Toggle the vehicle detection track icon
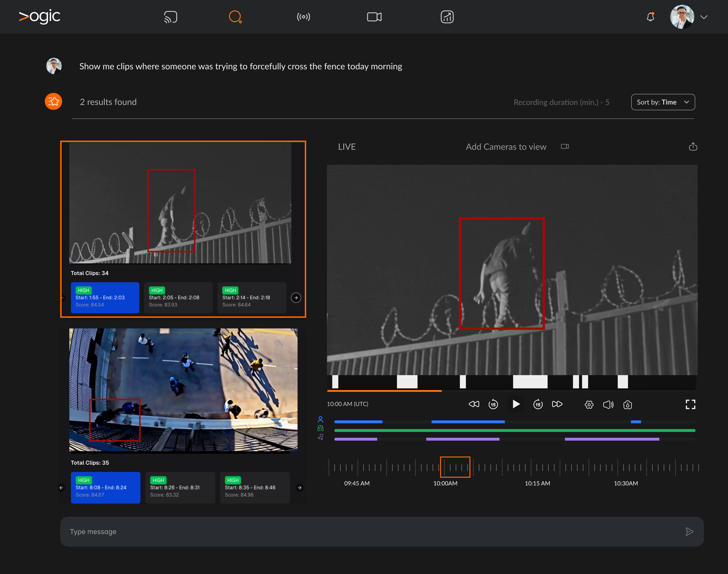The height and width of the screenshot is (574, 728). coord(321,428)
